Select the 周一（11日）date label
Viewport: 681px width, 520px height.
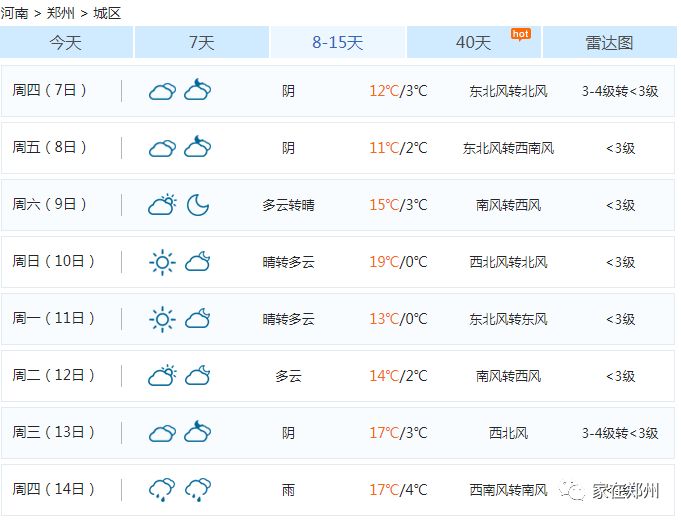pyautogui.click(x=53, y=318)
